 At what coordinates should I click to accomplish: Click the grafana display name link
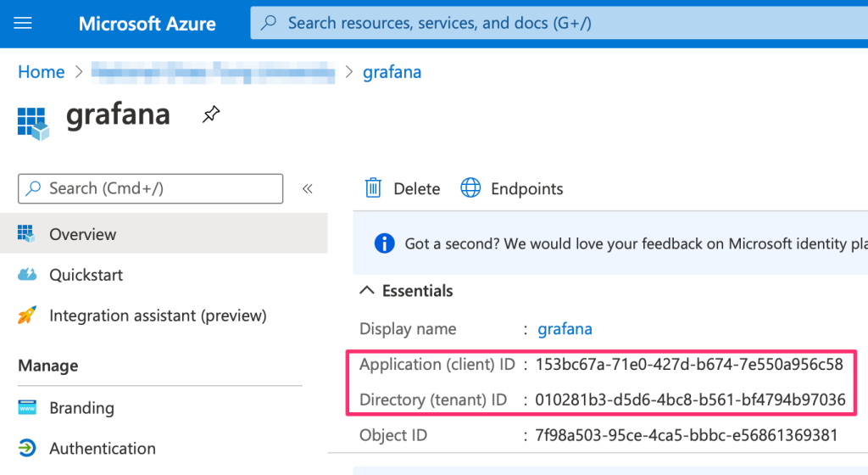point(565,329)
